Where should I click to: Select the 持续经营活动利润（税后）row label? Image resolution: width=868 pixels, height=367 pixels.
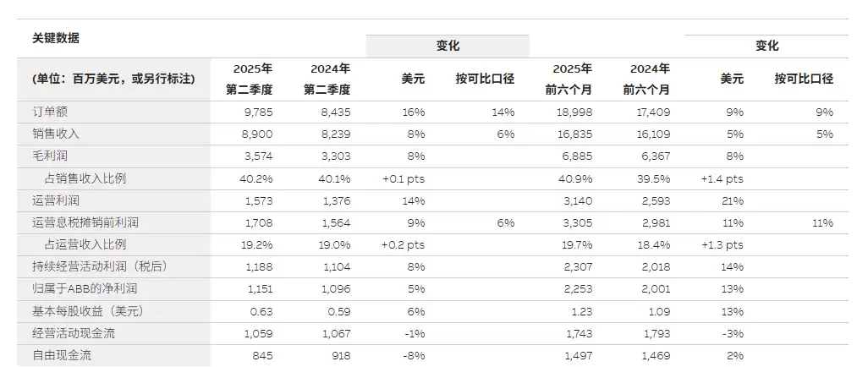[91, 267]
